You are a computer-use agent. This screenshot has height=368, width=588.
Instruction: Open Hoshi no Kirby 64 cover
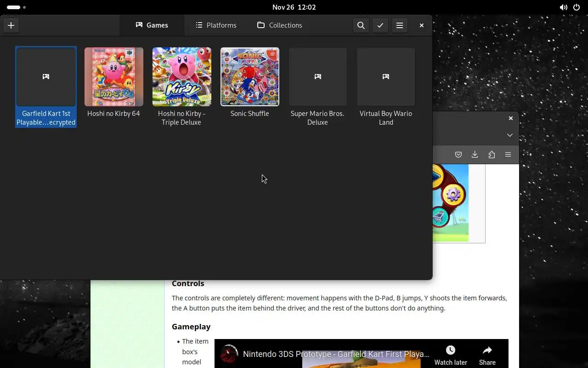(x=114, y=77)
